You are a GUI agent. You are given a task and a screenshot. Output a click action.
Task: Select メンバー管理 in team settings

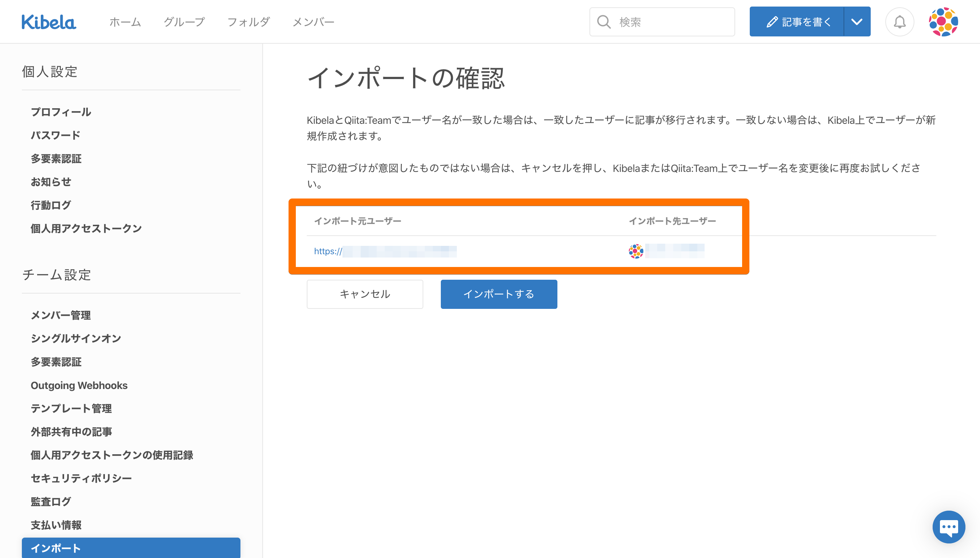tap(61, 315)
